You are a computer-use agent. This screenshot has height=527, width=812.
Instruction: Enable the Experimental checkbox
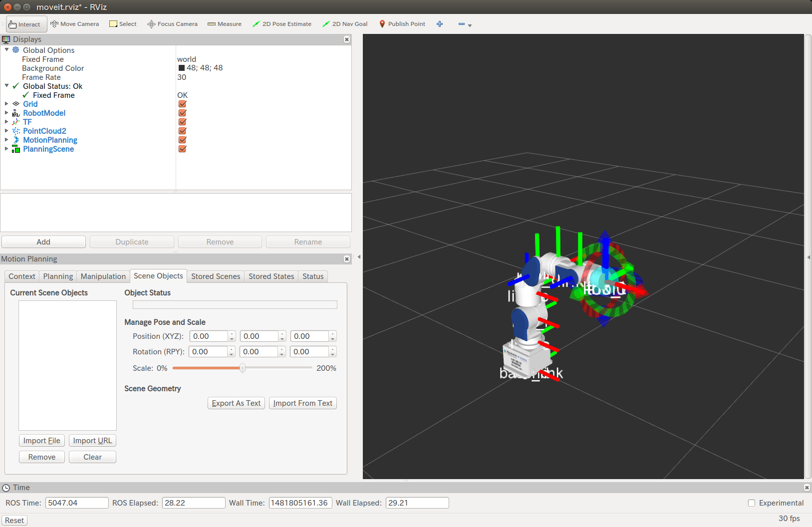click(x=752, y=503)
